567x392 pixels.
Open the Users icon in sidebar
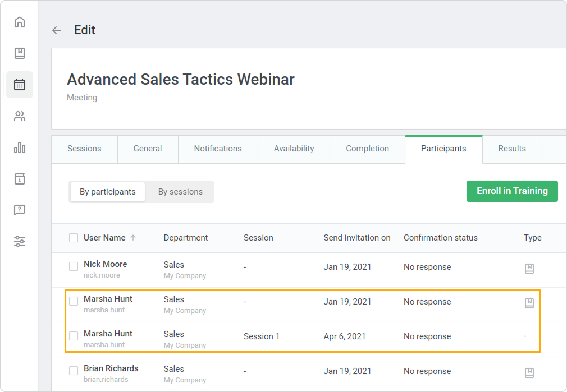click(20, 116)
